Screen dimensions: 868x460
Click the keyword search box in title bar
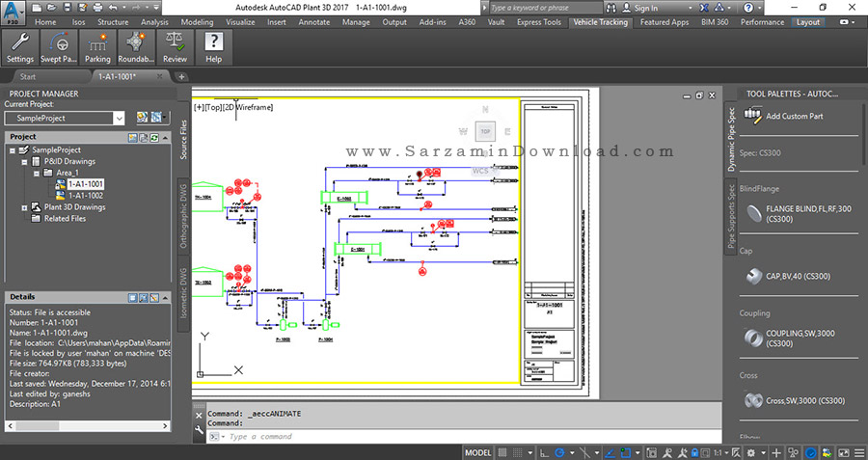(x=545, y=8)
